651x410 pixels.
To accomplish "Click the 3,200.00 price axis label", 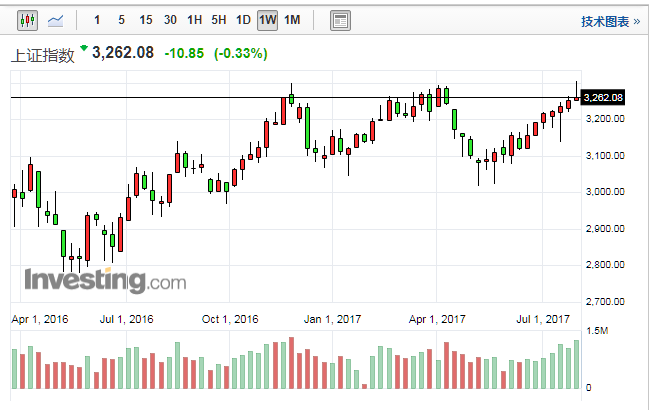I will [605, 119].
